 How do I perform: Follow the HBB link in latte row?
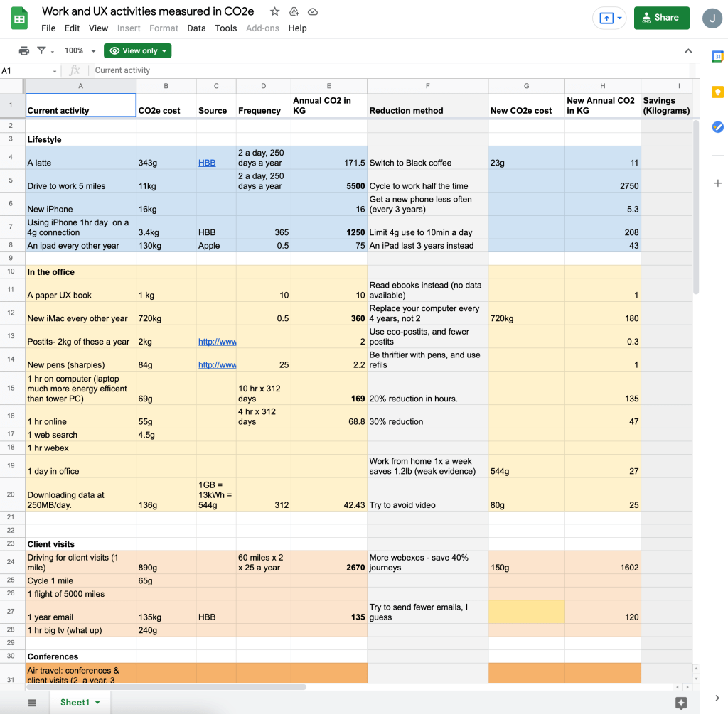(207, 163)
